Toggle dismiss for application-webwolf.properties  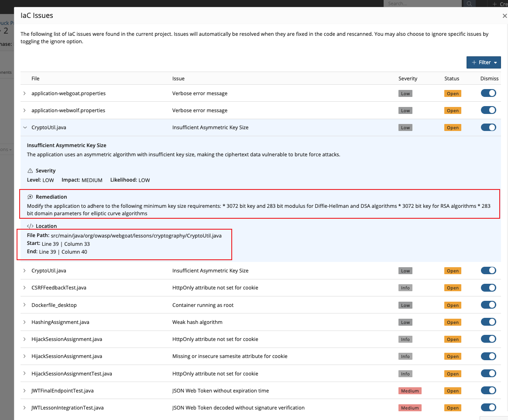point(488,110)
